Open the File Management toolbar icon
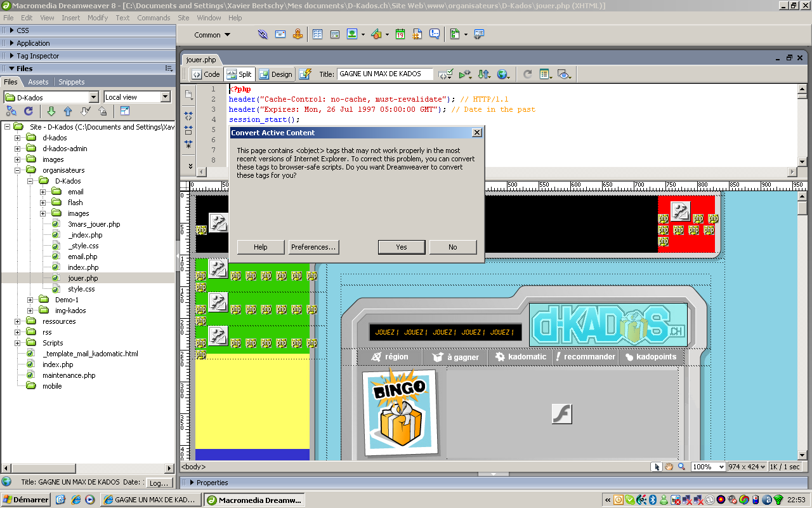 (485, 74)
